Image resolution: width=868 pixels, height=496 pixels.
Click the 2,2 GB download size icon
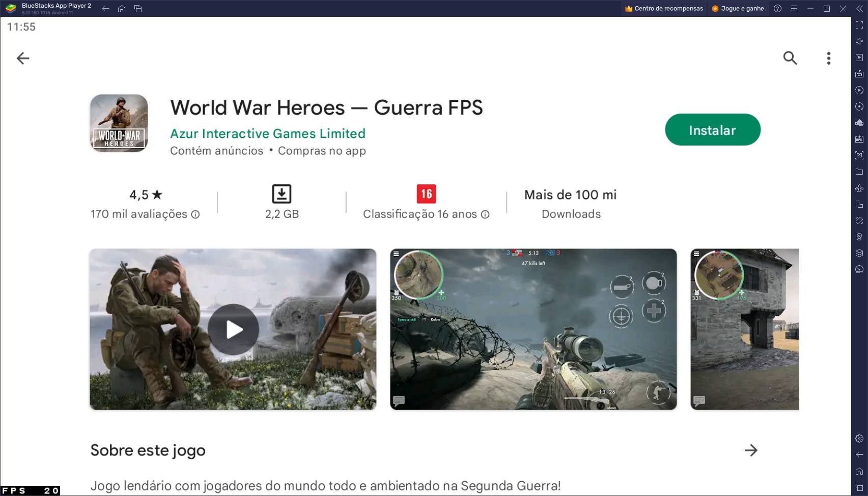(282, 194)
